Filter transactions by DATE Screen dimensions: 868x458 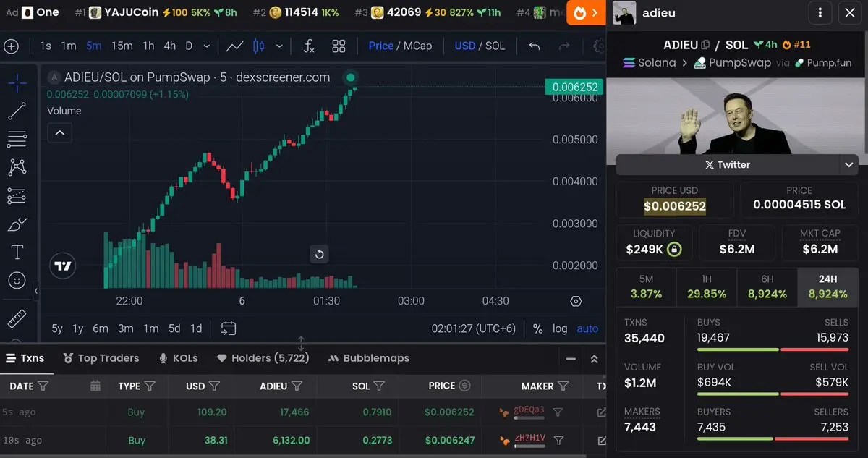pos(43,386)
